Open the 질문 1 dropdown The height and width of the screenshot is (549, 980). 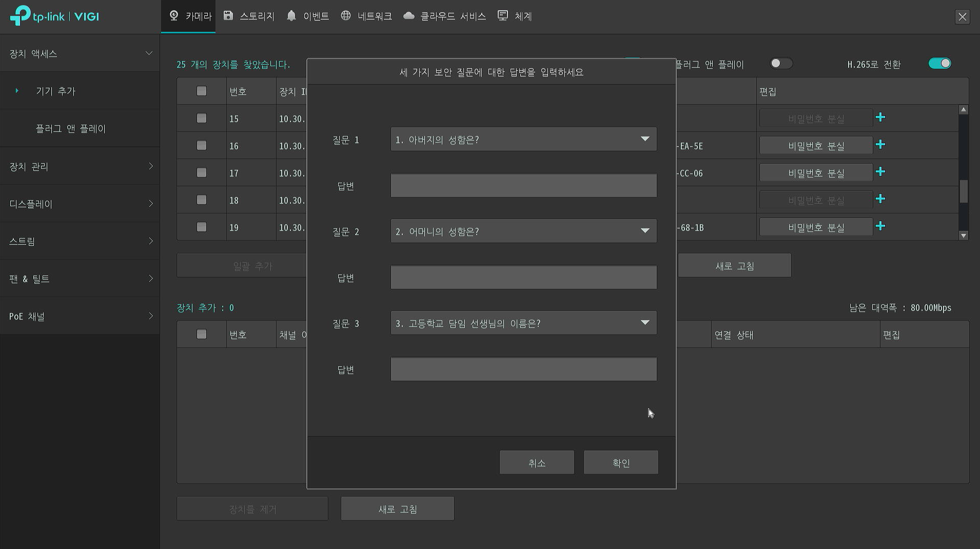tap(523, 139)
